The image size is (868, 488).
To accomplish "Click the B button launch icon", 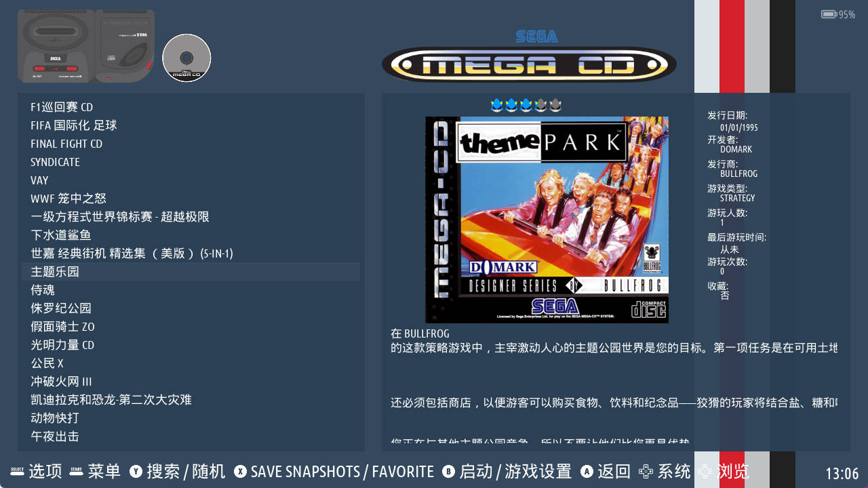I will click(x=448, y=471).
